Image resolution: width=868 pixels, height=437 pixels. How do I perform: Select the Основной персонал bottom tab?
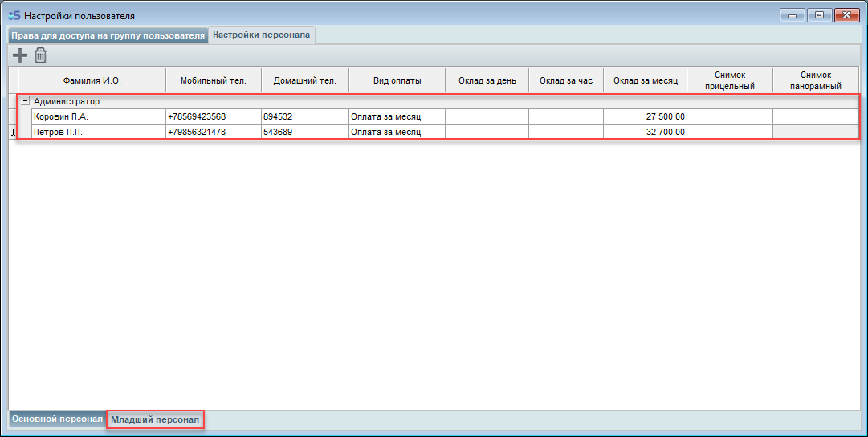click(57, 419)
